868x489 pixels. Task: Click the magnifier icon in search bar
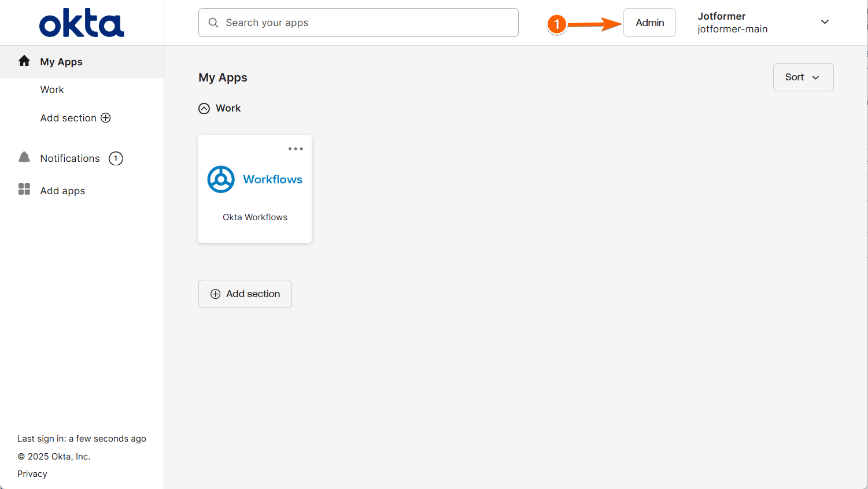pos(213,23)
